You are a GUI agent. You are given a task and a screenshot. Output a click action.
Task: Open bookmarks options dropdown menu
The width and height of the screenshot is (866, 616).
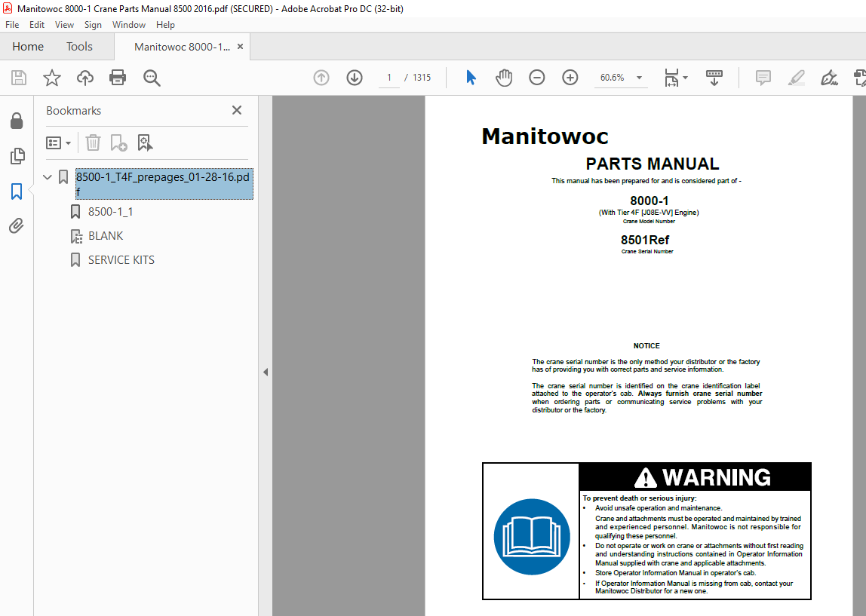(x=59, y=143)
